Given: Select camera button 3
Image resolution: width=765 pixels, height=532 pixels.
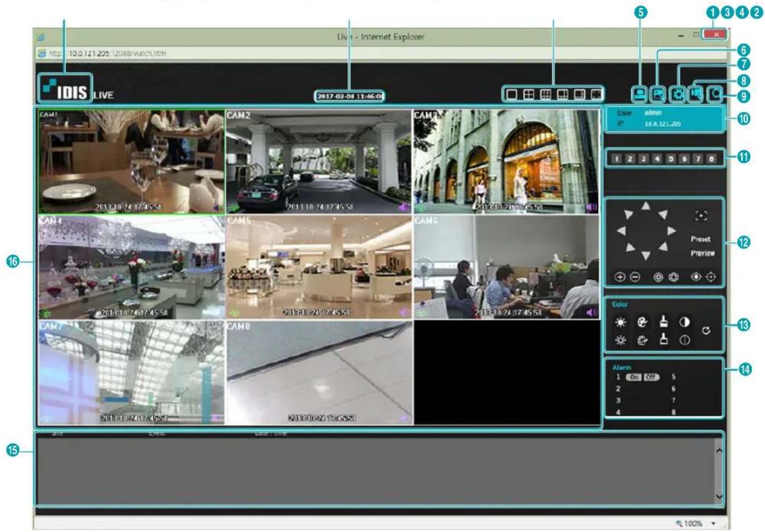Looking at the screenshot, I should pyautogui.click(x=644, y=159).
